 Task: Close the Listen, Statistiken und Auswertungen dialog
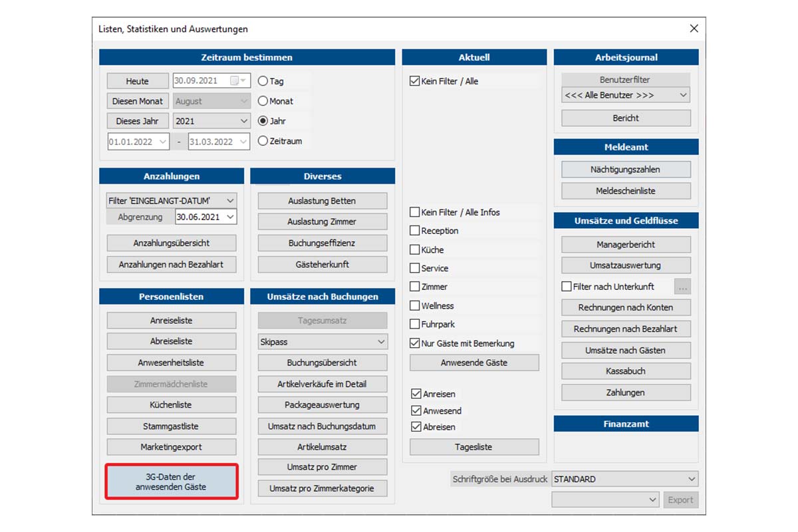(694, 29)
